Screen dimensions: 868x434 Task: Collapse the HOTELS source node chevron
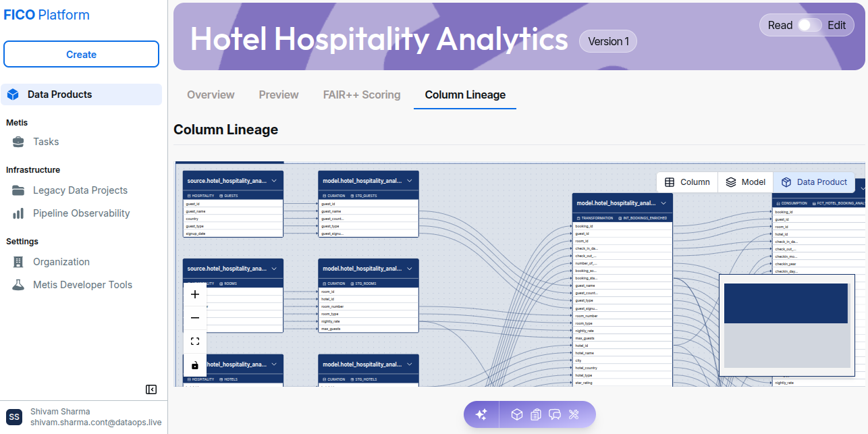point(274,364)
